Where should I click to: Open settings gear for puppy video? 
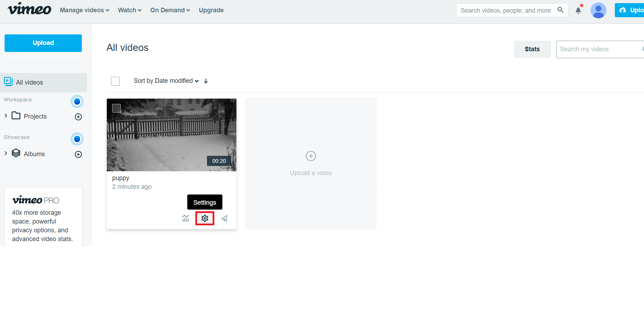(x=205, y=218)
